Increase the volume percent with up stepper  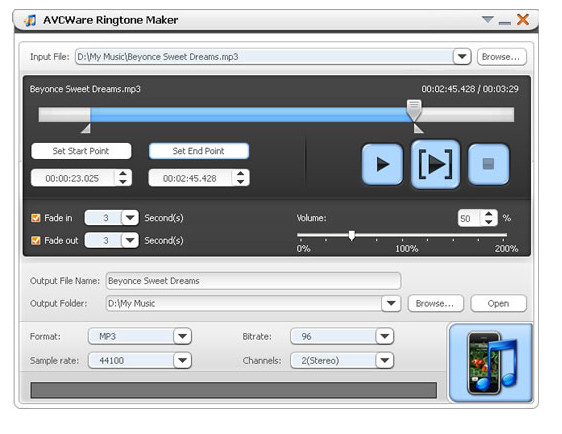(x=489, y=214)
